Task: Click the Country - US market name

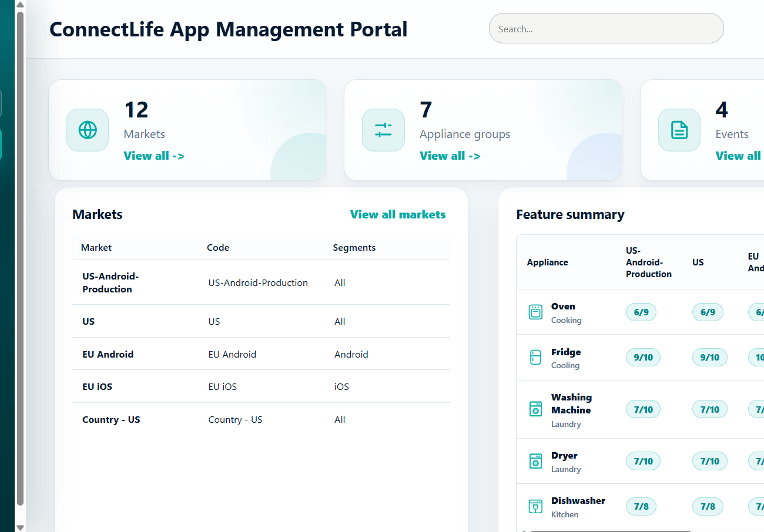Action: tap(111, 419)
